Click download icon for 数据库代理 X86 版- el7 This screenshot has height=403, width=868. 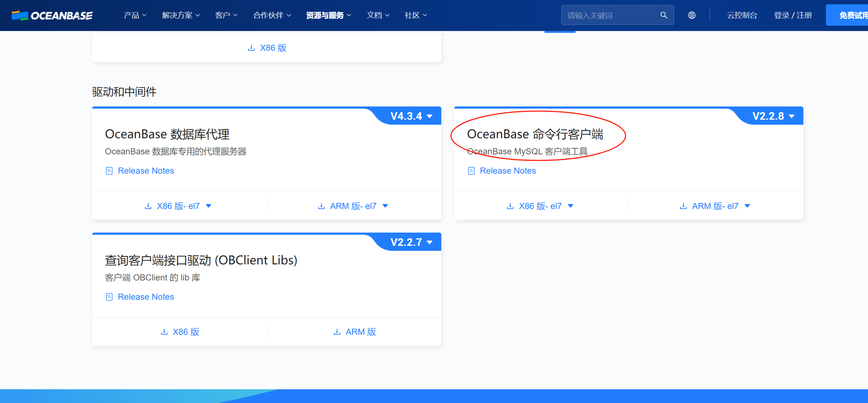148,206
